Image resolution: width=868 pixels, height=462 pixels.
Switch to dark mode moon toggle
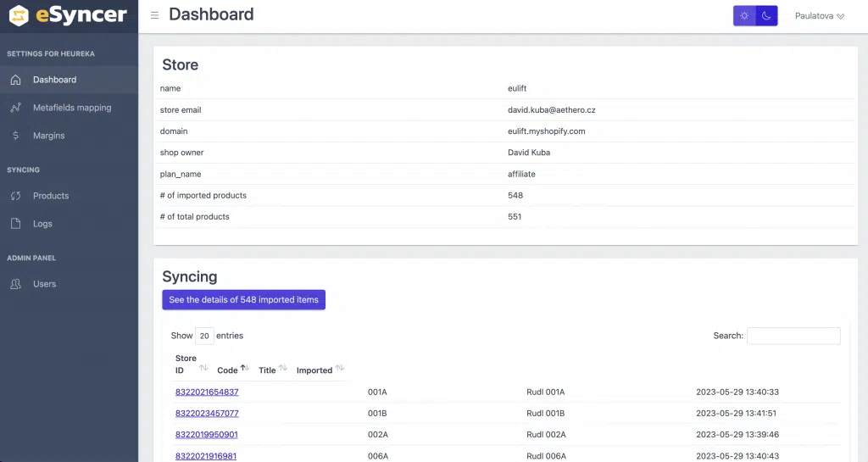click(x=766, y=16)
